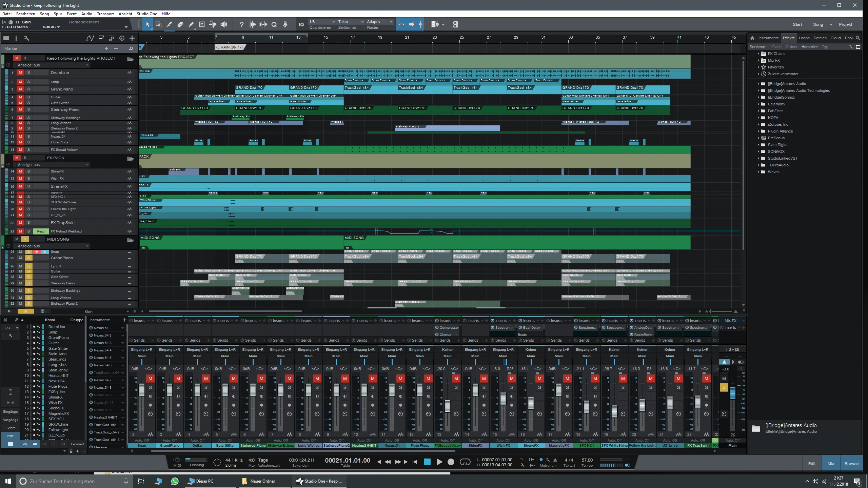Open the inspector 'i' icon
868x488 pixels.
[x=16, y=38]
